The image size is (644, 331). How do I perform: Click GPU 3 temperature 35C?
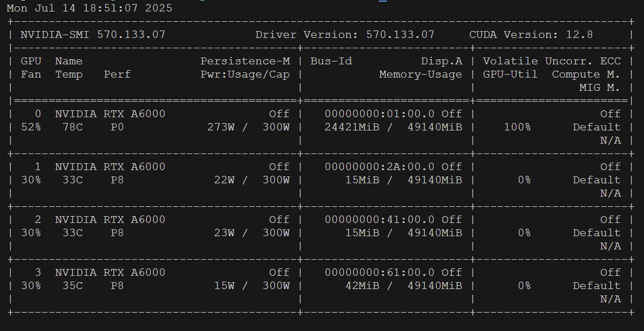click(x=72, y=286)
